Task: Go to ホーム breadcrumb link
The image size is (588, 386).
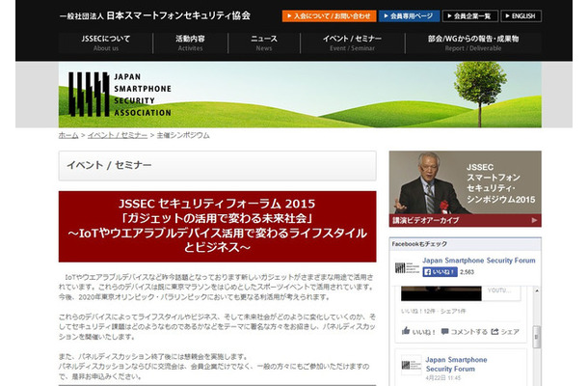Action: click(x=68, y=135)
